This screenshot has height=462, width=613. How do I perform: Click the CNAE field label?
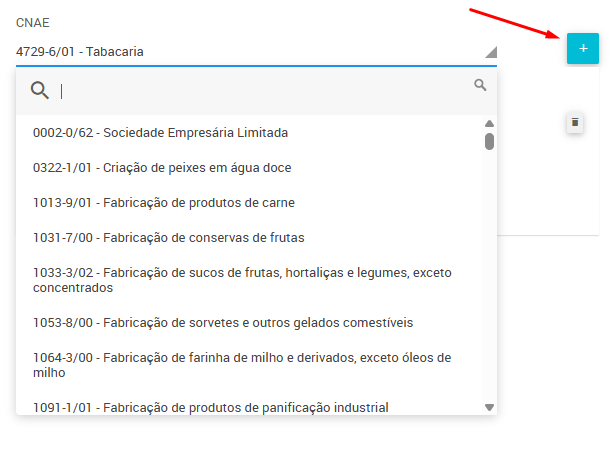coord(33,22)
